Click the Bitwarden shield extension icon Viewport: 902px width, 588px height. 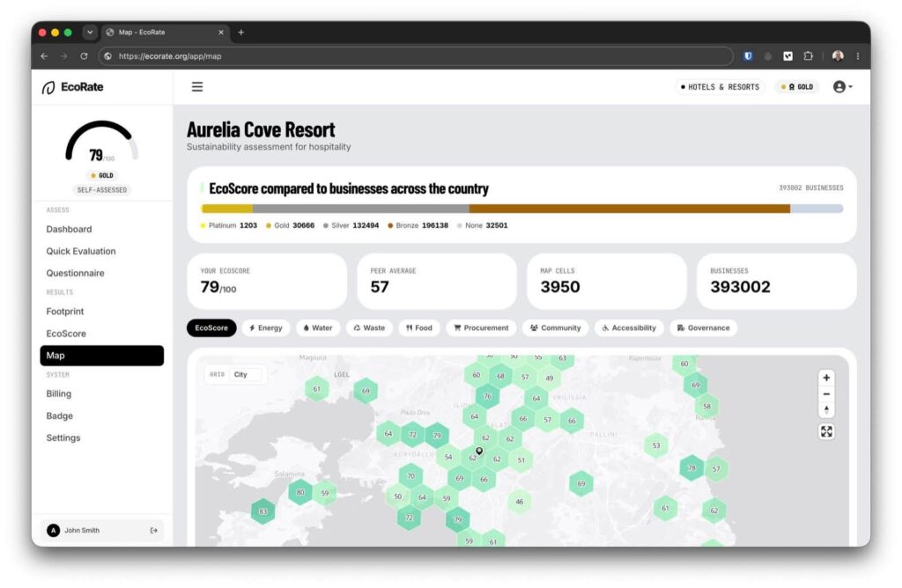[x=748, y=56]
